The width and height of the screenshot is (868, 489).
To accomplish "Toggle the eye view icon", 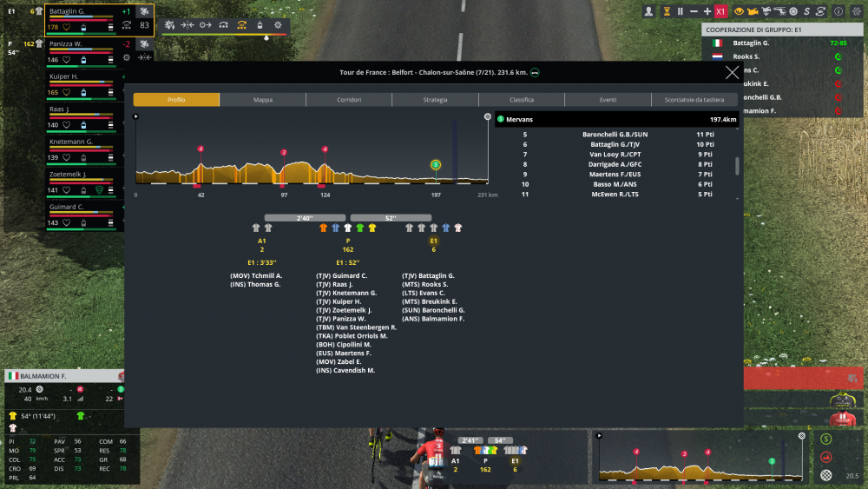I will (x=739, y=11).
